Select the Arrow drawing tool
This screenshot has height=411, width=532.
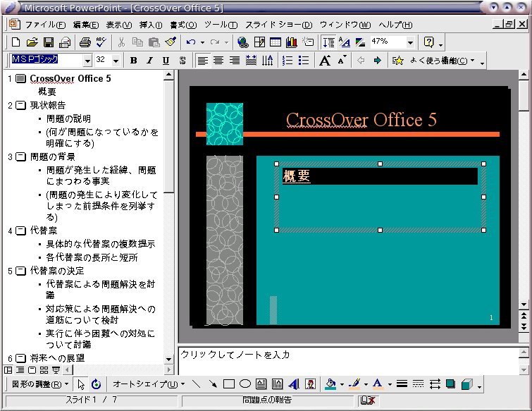tap(212, 384)
